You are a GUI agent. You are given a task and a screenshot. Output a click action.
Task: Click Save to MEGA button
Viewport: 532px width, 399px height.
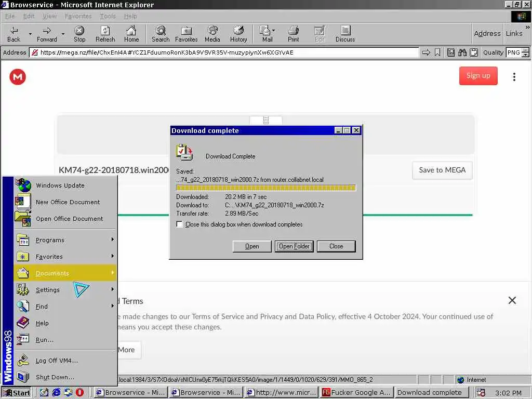click(x=442, y=170)
